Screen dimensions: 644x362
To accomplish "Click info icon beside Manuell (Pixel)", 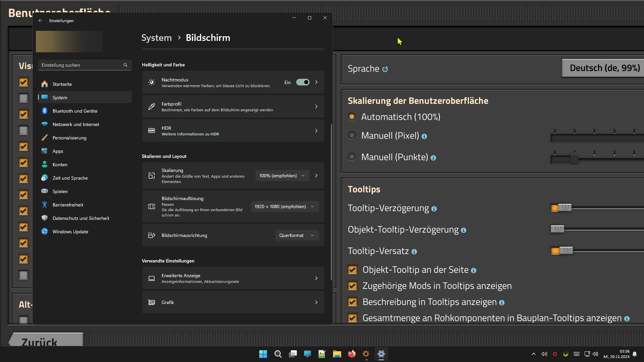I will click(424, 137).
